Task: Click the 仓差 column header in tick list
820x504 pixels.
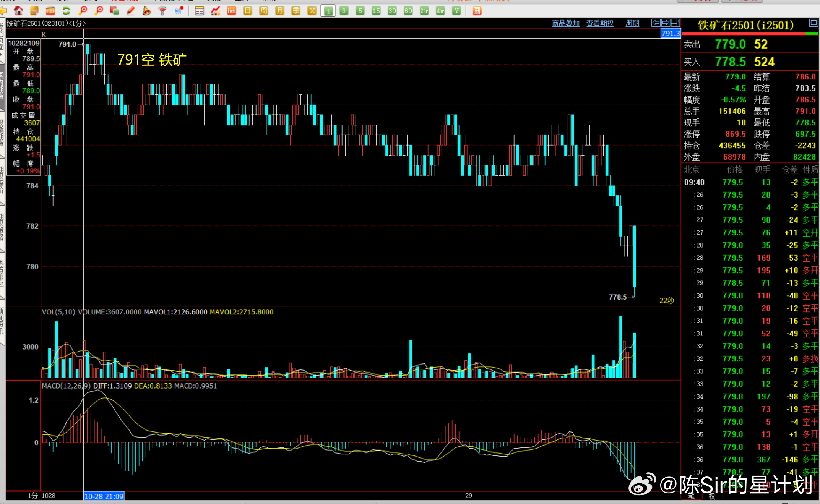Action: [790, 170]
